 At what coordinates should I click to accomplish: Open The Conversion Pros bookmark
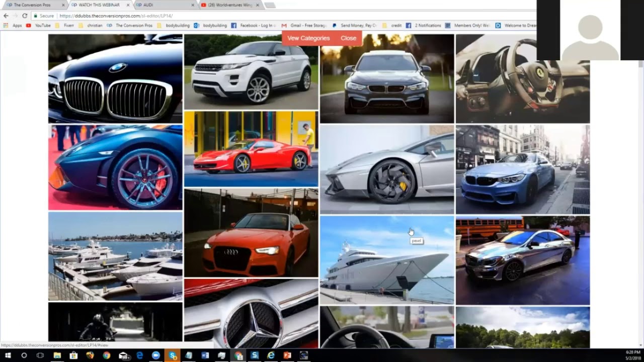click(130, 25)
